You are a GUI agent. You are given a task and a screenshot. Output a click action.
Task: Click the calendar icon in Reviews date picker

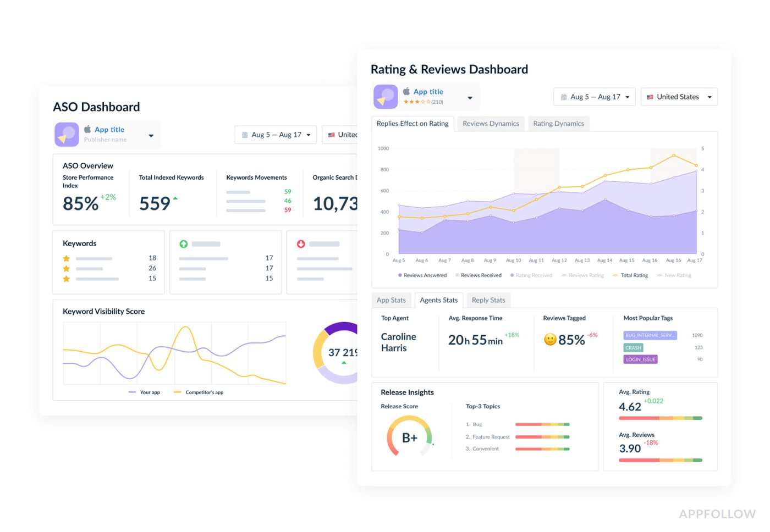pos(564,97)
